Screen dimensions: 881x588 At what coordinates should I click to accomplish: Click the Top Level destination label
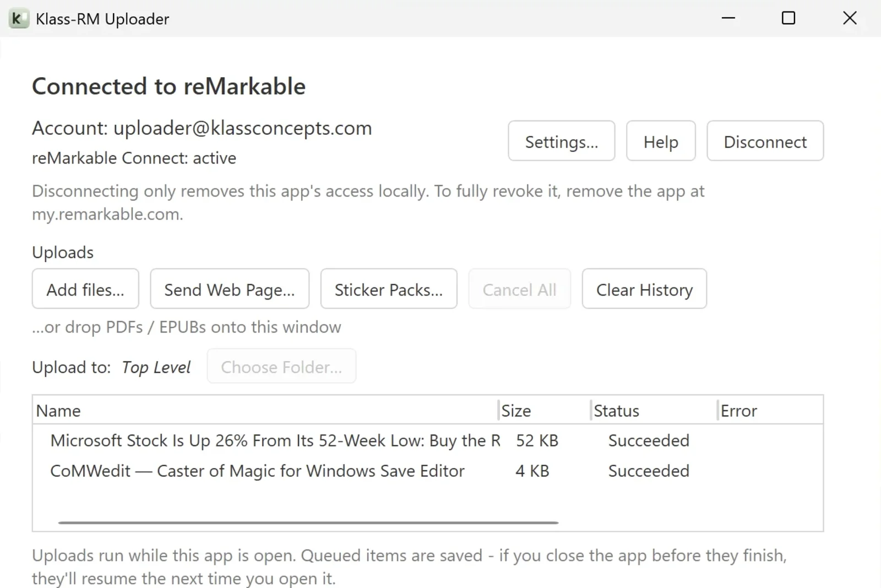tap(156, 367)
